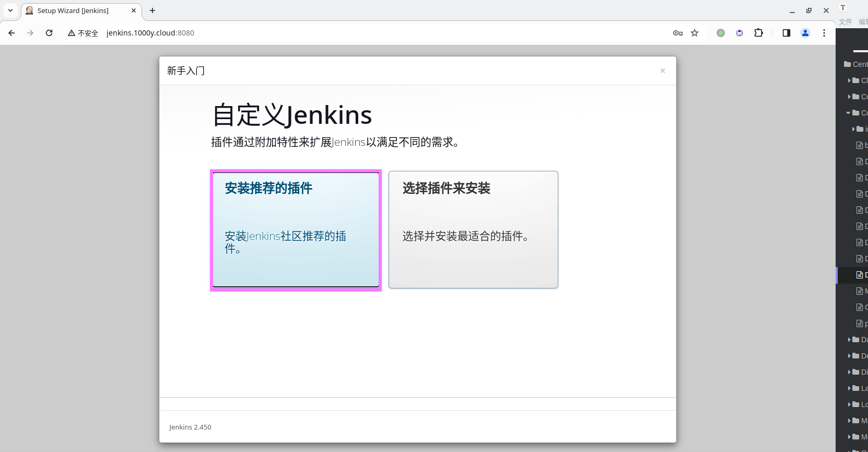Minimize the Chrome window

tap(792, 10)
